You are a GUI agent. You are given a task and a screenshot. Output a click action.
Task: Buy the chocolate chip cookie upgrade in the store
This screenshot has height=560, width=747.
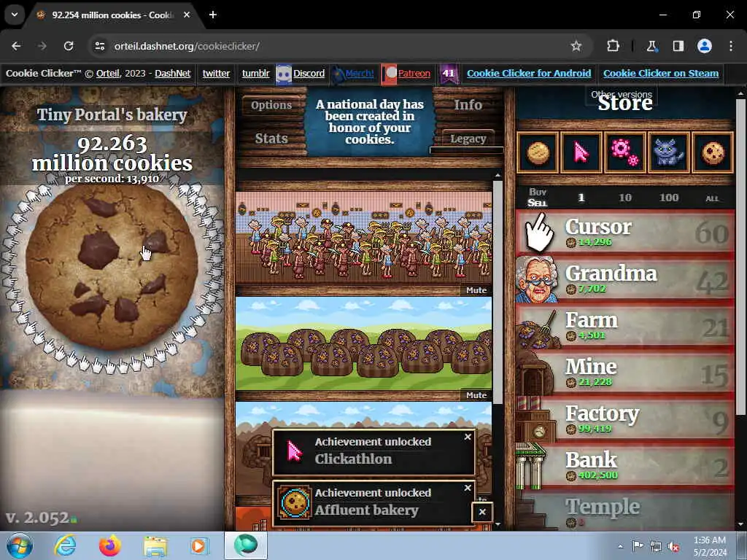pyautogui.click(x=713, y=153)
